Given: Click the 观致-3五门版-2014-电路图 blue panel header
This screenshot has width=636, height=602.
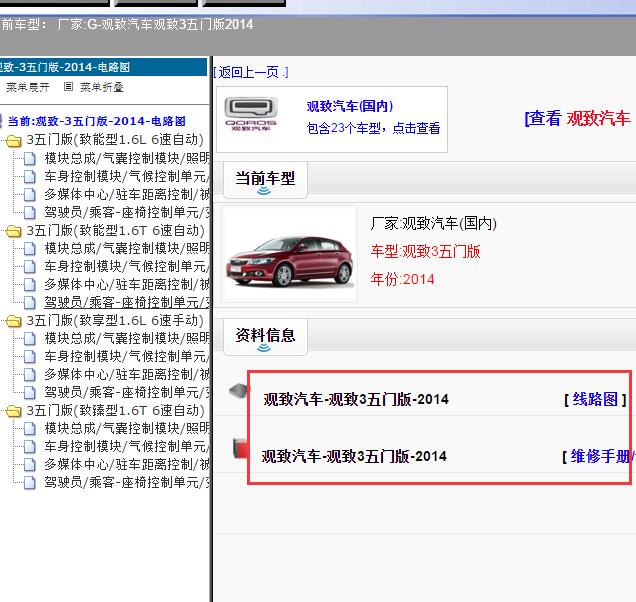Looking at the screenshot, I should [x=103, y=67].
